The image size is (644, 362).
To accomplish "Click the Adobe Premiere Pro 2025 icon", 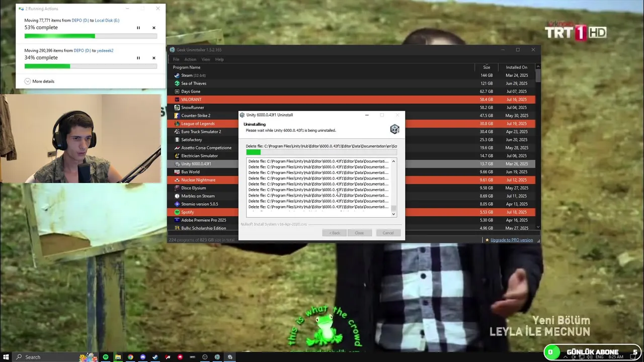I will pyautogui.click(x=177, y=220).
